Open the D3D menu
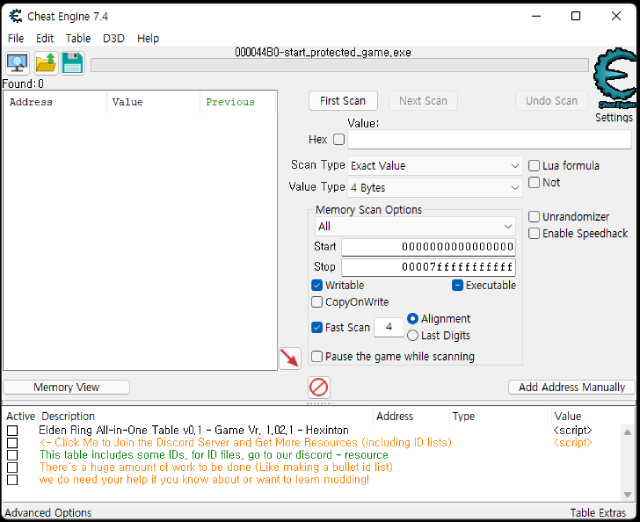 [x=113, y=38]
